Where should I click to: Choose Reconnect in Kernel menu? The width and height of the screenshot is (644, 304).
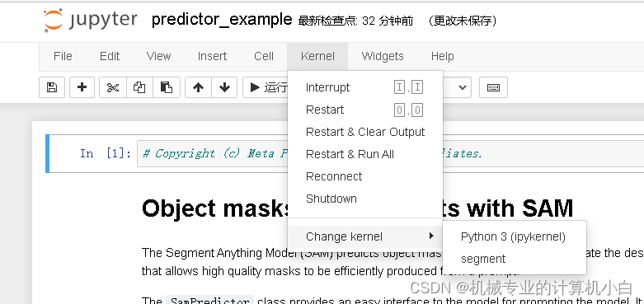[365, 176]
